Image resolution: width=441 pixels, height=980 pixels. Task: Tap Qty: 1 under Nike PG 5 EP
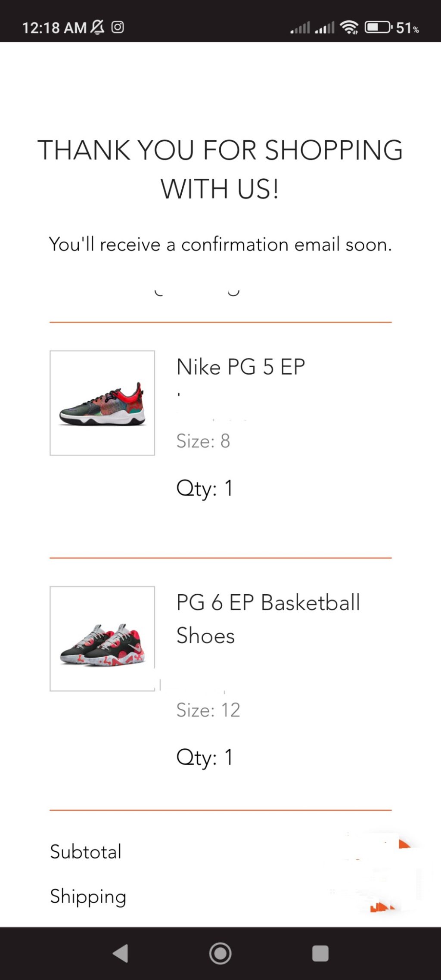(205, 489)
